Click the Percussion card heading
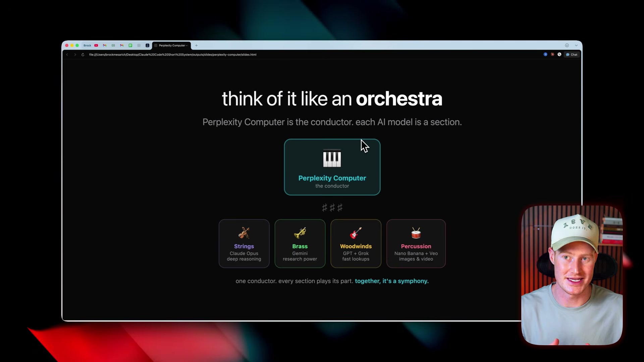The height and width of the screenshot is (362, 644). (416, 246)
